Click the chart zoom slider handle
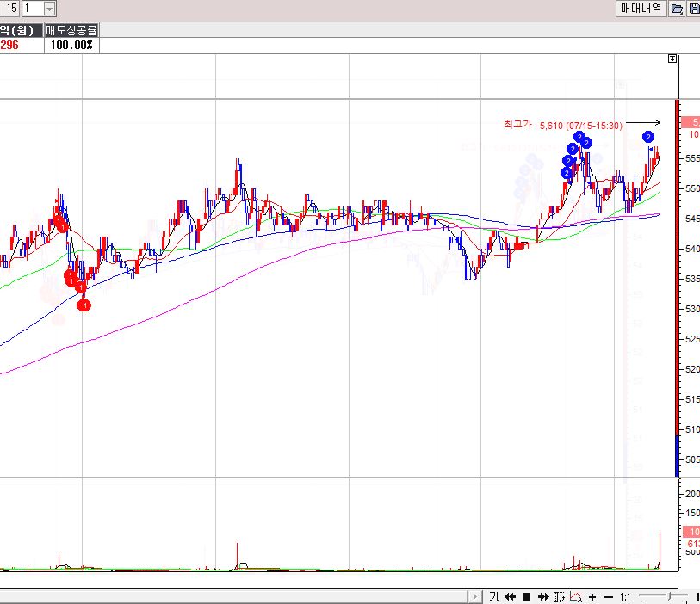The width and height of the screenshot is (700, 604). point(669,596)
